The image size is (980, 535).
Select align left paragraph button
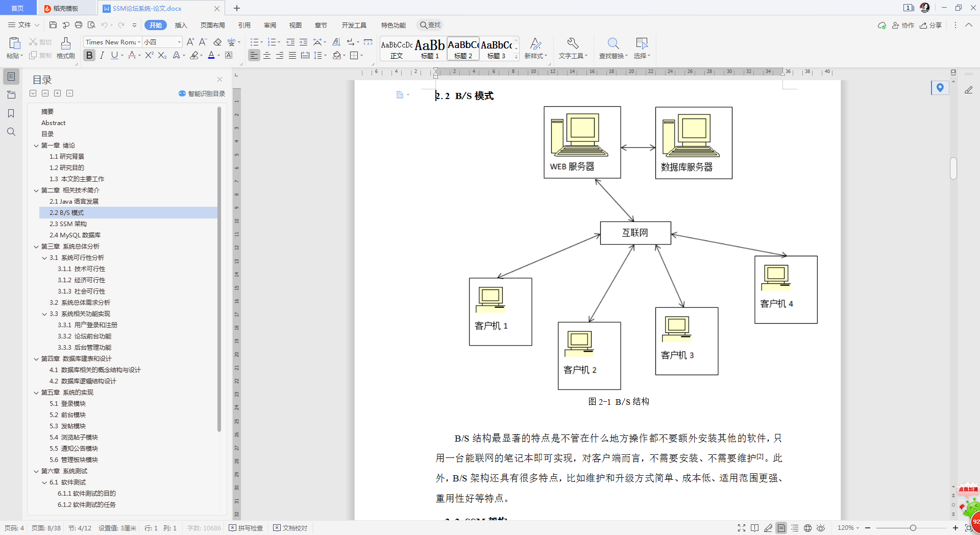(x=254, y=55)
